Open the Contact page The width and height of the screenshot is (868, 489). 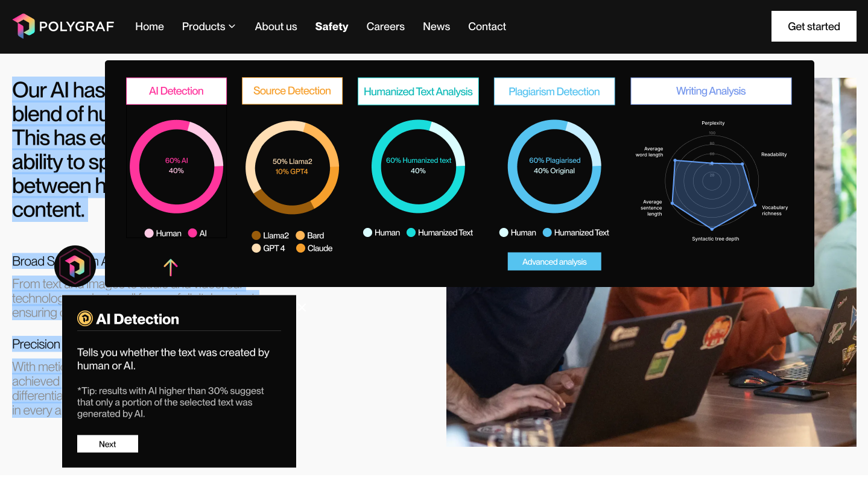pyautogui.click(x=487, y=27)
